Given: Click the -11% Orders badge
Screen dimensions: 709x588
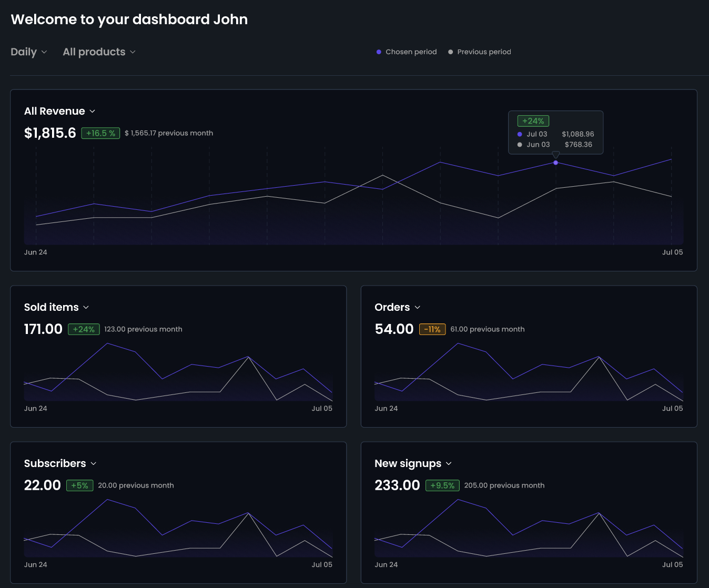Looking at the screenshot, I should click(x=432, y=329).
